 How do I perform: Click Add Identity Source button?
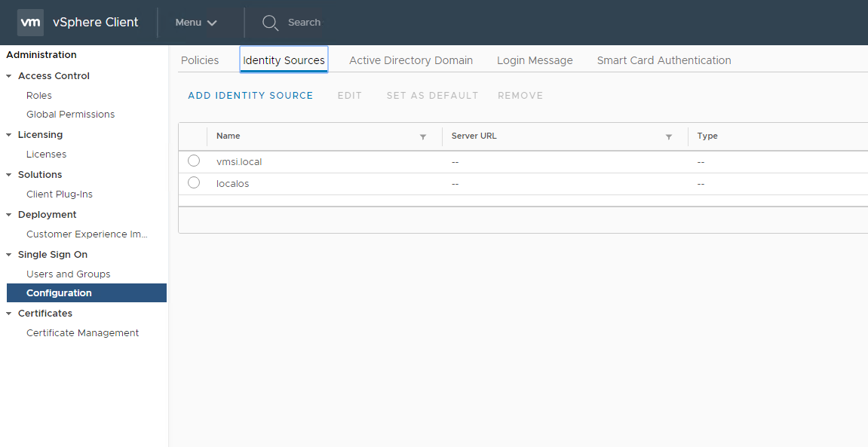click(x=250, y=96)
